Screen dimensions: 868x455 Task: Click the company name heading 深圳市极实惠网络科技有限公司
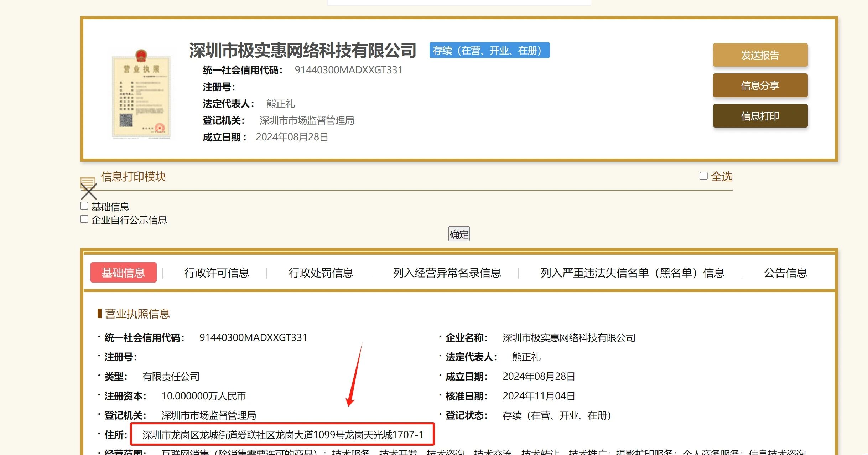302,50
